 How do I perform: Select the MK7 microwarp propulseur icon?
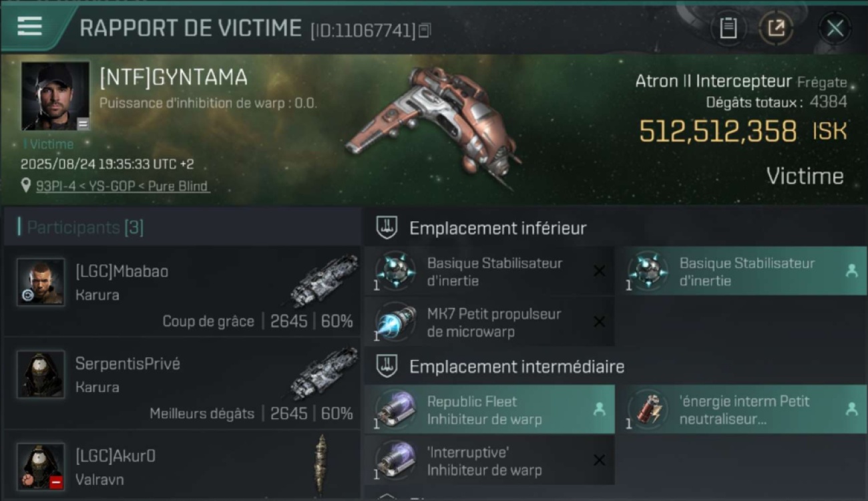pyautogui.click(x=395, y=322)
